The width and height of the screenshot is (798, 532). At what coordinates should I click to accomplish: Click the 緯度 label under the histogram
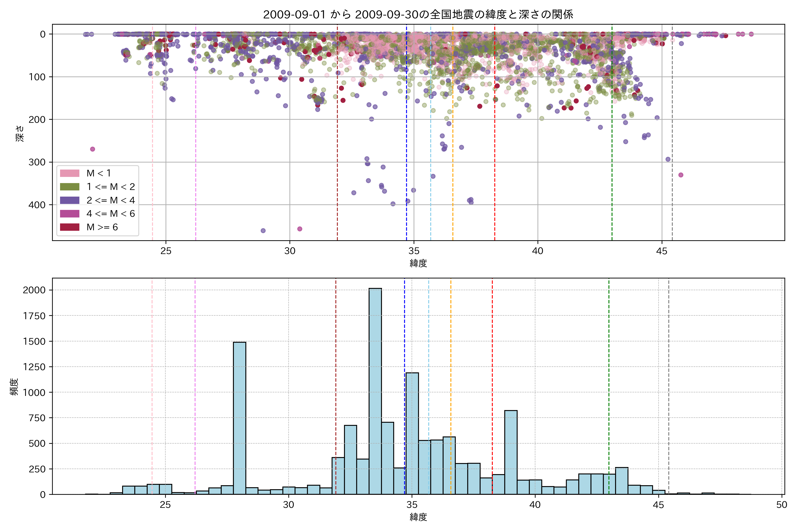pyautogui.click(x=418, y=517)
